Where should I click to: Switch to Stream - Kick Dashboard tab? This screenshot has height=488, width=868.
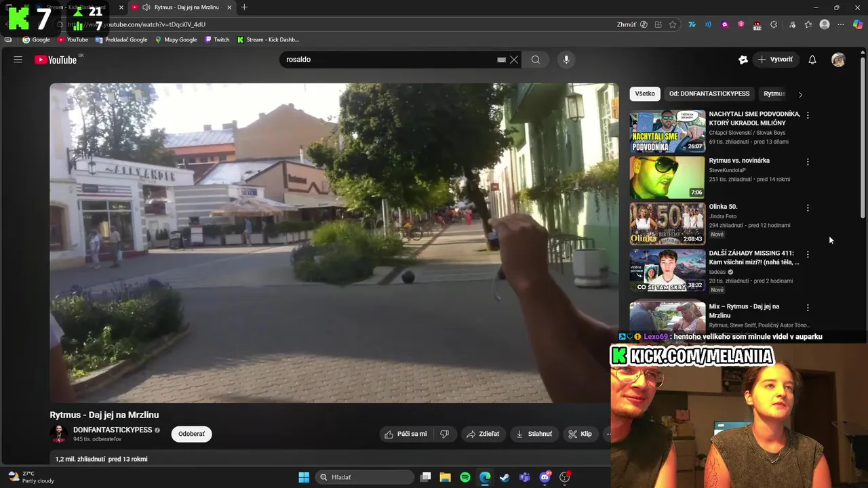pyautogui.click(x=76, y=7)
